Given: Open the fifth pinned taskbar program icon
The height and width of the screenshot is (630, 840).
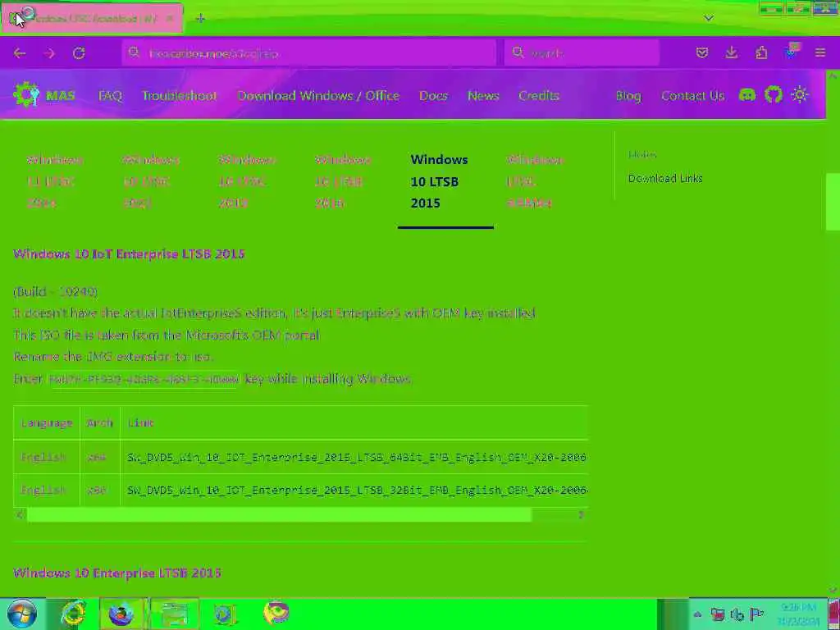Looking at the screenshot, I should tap(224, 614).
